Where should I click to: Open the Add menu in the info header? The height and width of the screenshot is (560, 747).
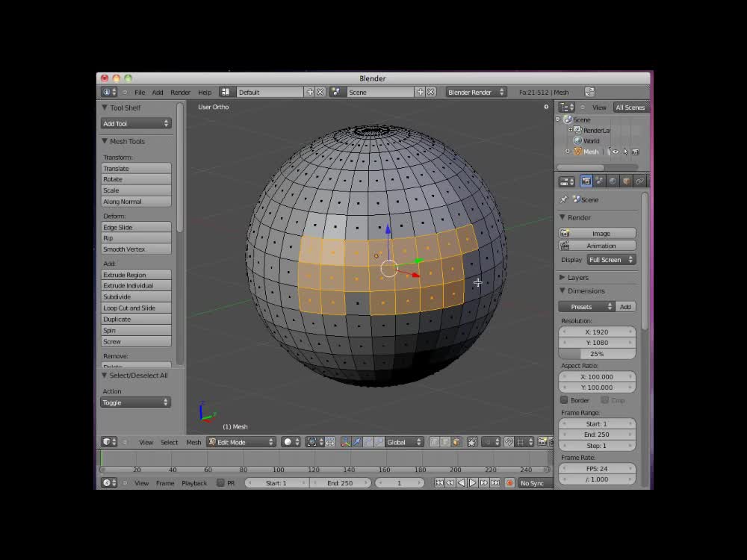click(x=158, y=93)
